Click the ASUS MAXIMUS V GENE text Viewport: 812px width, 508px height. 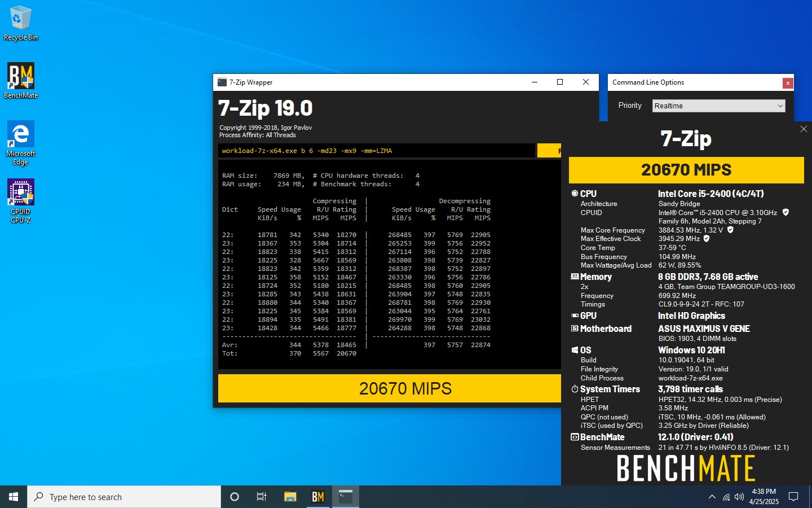[x=704, y=329]
